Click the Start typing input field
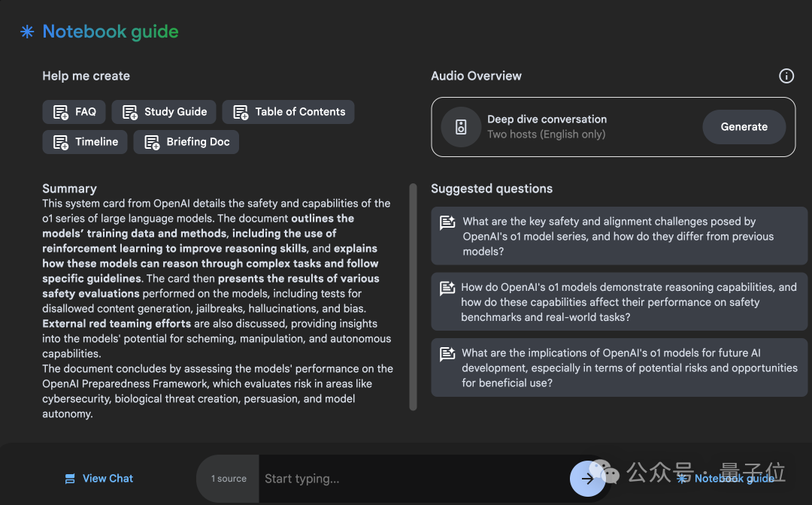Image resolution: width=812 pixels, height=505 pixels. click(414, 479)
